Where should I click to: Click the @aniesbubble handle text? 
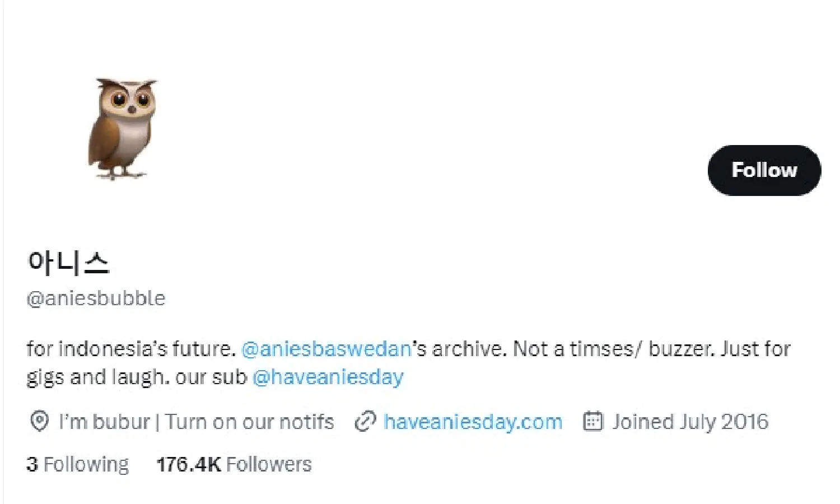pos(96,298)
